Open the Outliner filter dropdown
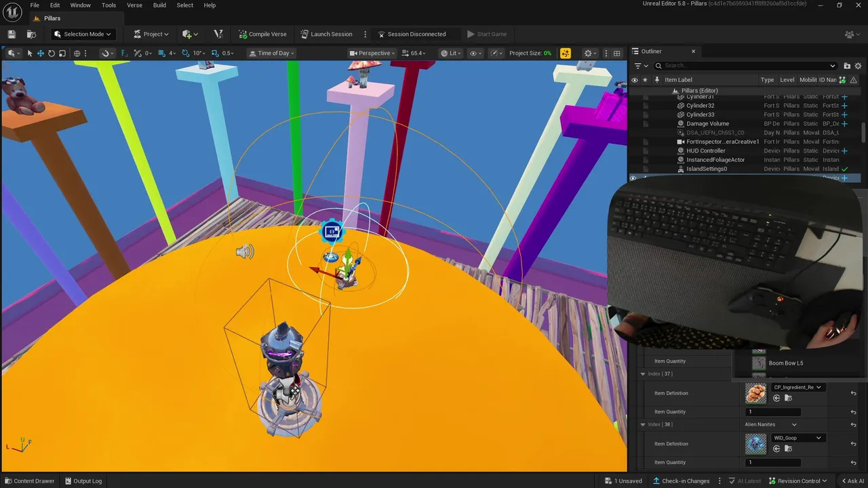Screen dimensions: 868x488 [x=640, y=66]
